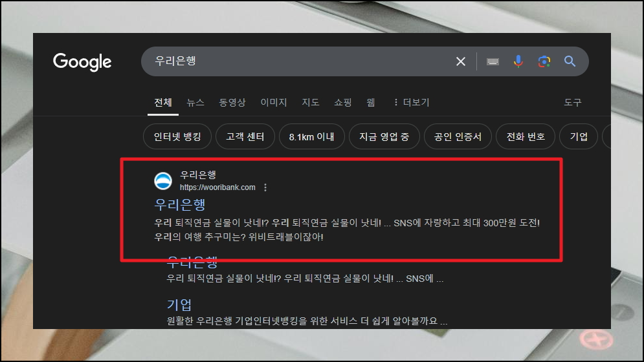644x362 pixels.
Task: Apply the 기업 filter chip
Action: (578, 136)
